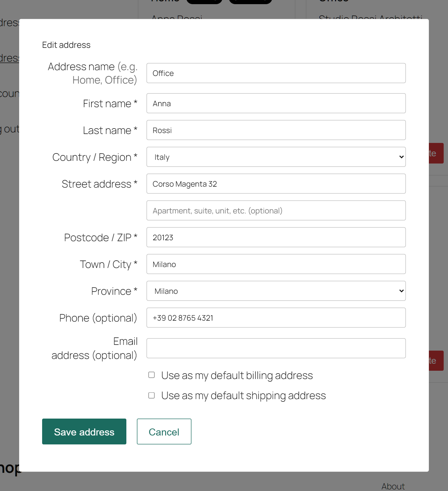Click the Town / City label
Screen dimensions: 448x491
(108, 264)
